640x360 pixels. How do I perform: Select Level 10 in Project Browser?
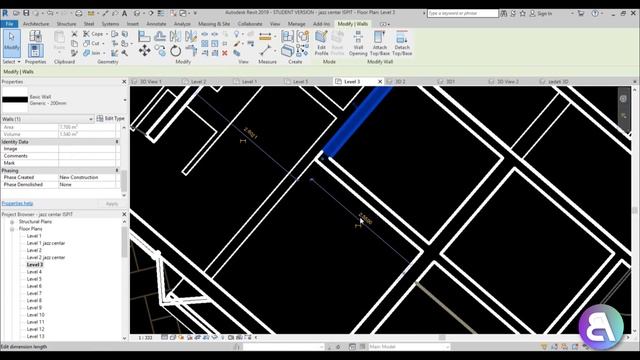36,315
